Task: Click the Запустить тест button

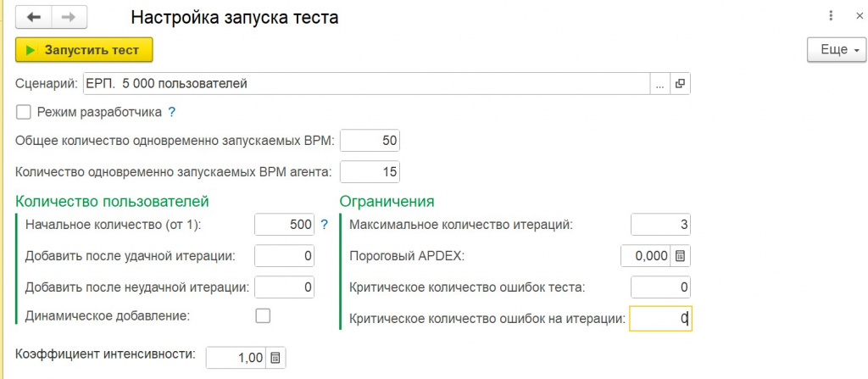Action: point(84,50)
